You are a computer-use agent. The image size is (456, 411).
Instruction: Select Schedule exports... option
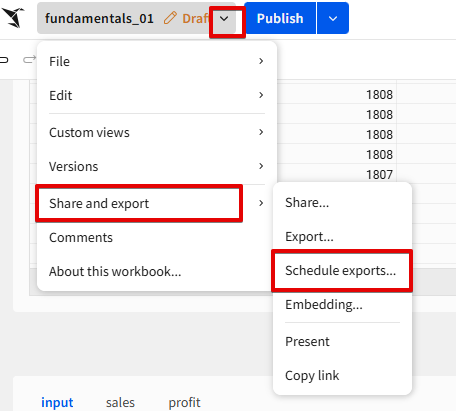[342, 270]
